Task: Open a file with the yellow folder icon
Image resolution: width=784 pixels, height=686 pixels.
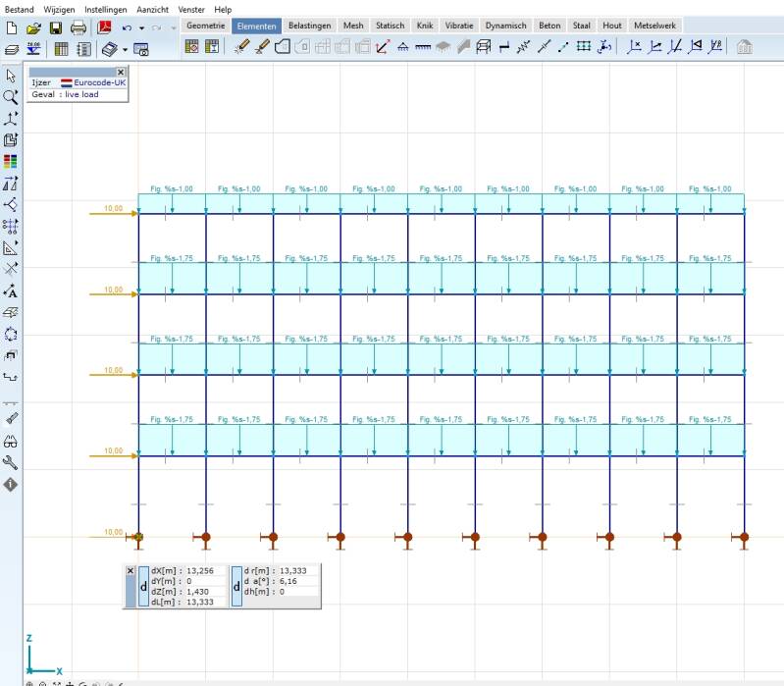Action: point(33,28)
